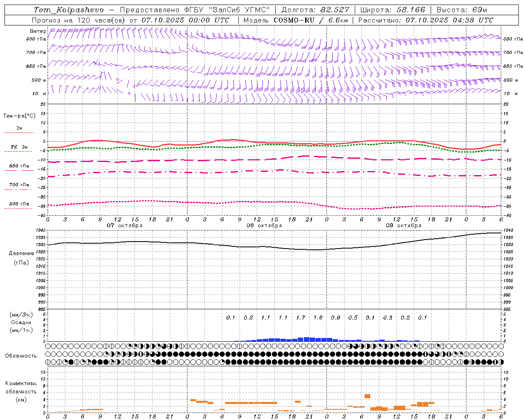Click the 'Ветер' wind panel label
The width and height of the screenshot is (525, 420).
coord(38,31)
